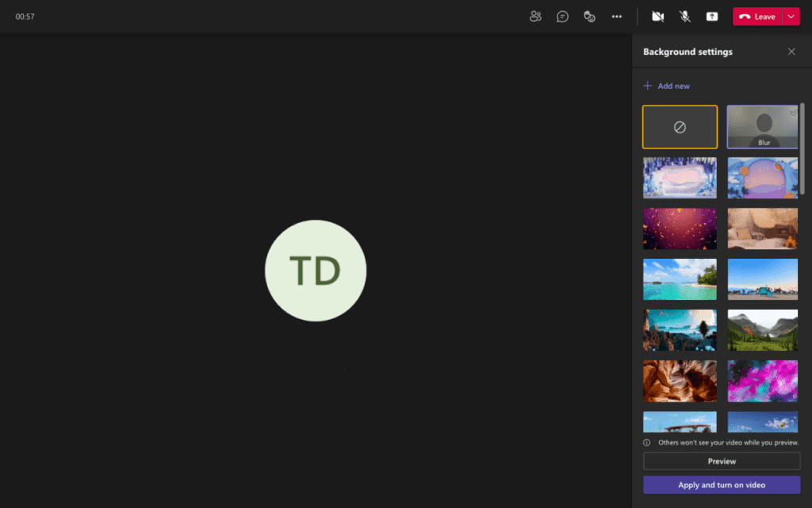The width and height of the screenshot is (812, 508).
Task: Click the red Leave button
Action: click(757, 17)
